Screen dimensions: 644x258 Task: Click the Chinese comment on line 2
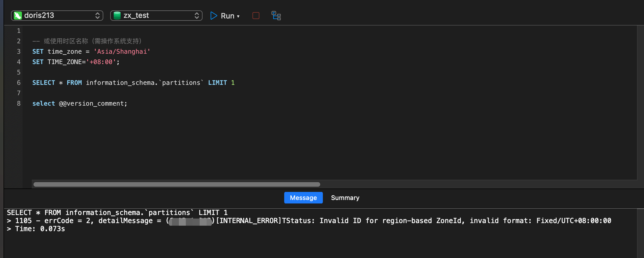(92, 41)
